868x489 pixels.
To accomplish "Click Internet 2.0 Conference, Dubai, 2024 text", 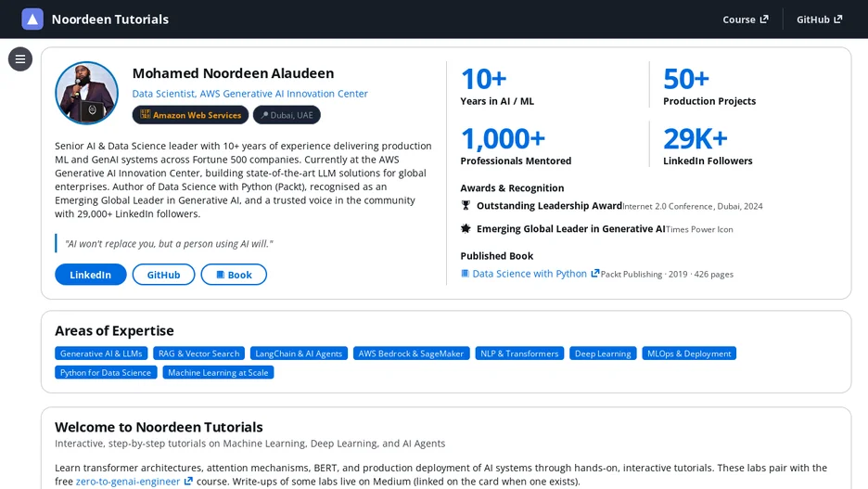I will (x=693, y=206).
